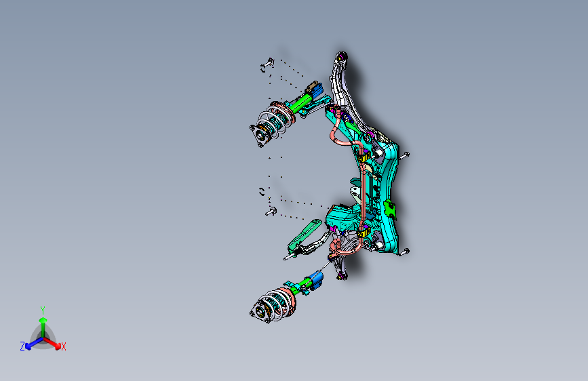Select the white curved upper arm
This screenshot has width=588, height=381.
[x=342, y=86]
